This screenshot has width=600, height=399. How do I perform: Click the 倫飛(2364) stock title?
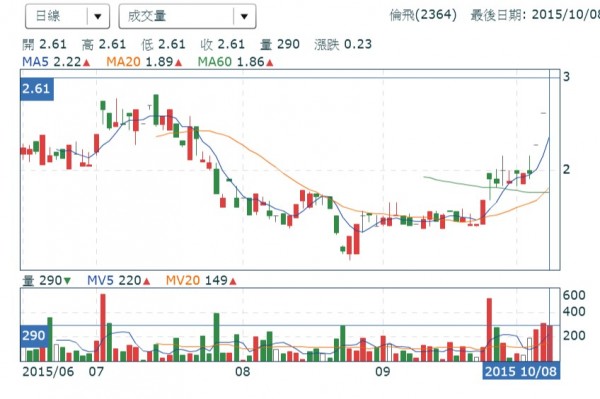coord(423,15)
